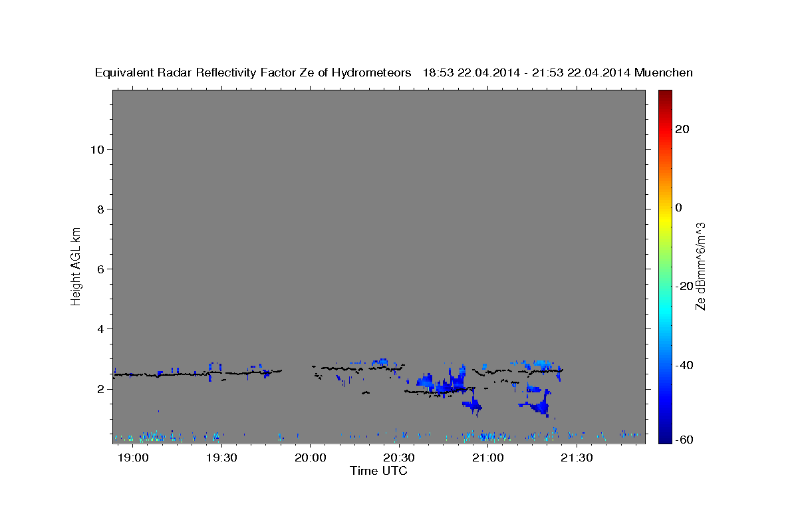Click the height axis label 8
Viewport: 798px width, 532px height.
pyautogui.click(x=102, y=209)
